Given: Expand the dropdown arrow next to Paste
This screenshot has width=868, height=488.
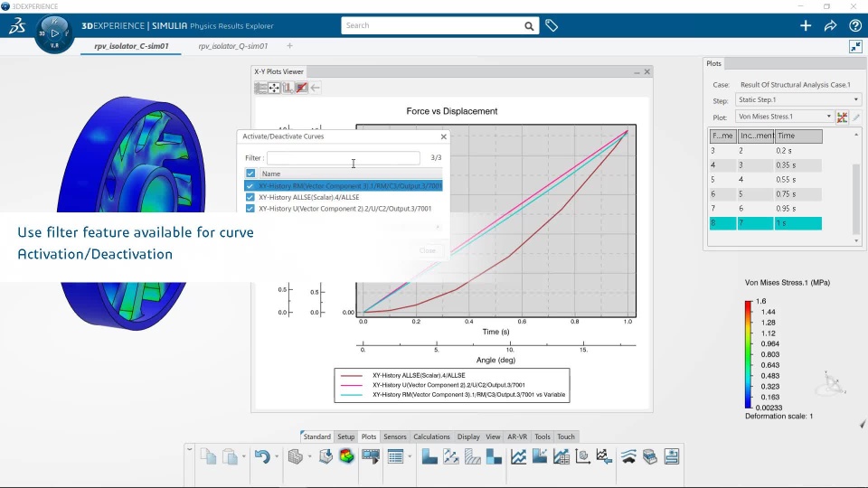Looking at the screenshot, I should 243,456.
